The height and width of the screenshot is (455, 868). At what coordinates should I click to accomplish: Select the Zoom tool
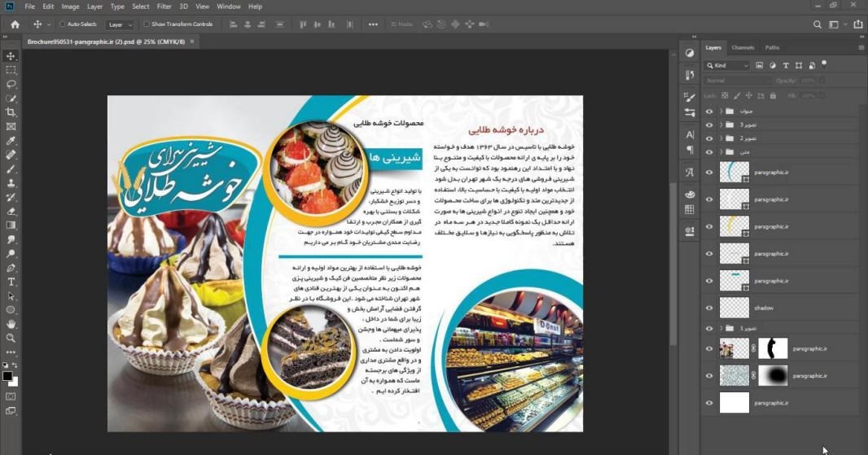tap(11, 338)
